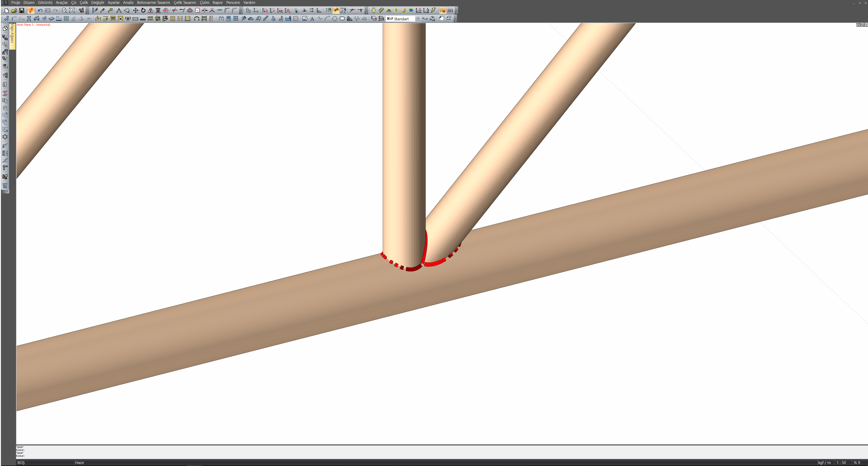Open the Yapı Ağacı side panel
This screenshot has width=868, height=466.
[12, 34]
